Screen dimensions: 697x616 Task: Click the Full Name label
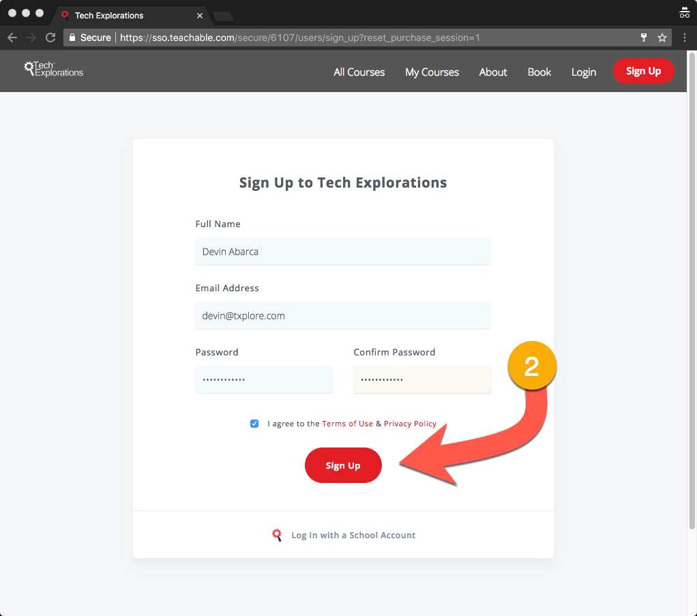click(x=218, y=224)
